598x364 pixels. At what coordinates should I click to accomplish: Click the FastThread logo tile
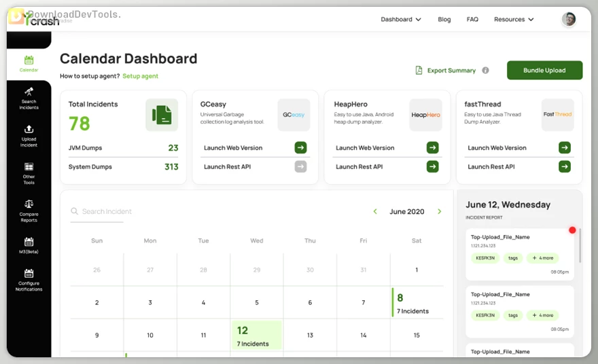pos(558,115)
